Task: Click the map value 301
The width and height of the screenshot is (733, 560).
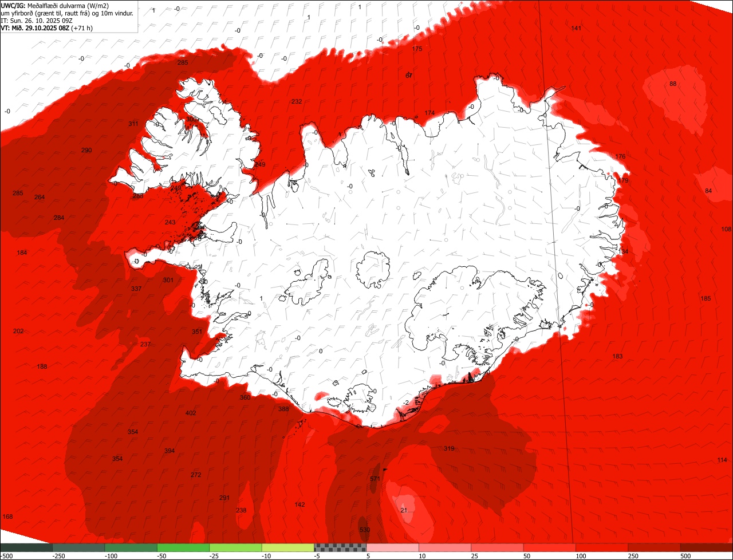Action: point(168,280)
